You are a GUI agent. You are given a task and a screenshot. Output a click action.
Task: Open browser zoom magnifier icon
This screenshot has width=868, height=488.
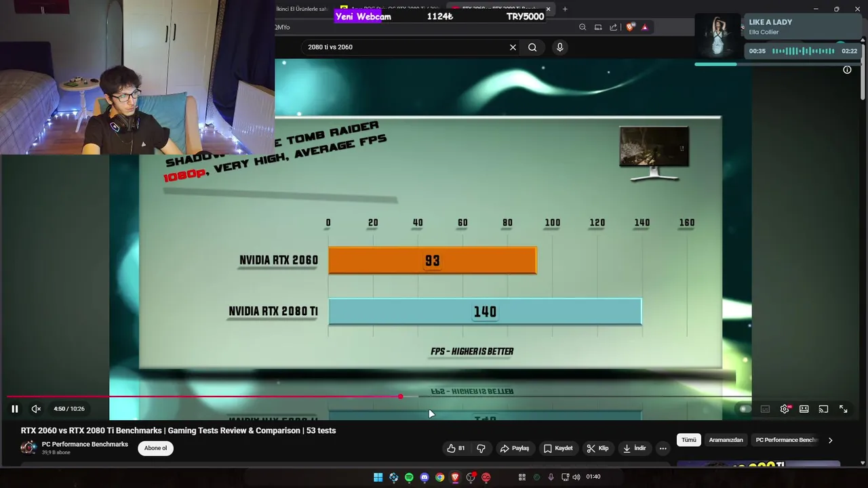click(583, 27)
